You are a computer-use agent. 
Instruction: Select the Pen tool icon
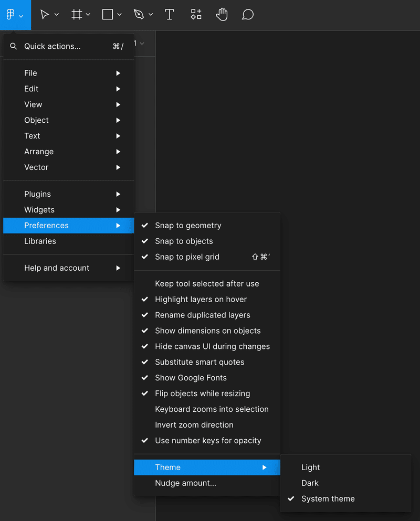(x=139, y=15)
